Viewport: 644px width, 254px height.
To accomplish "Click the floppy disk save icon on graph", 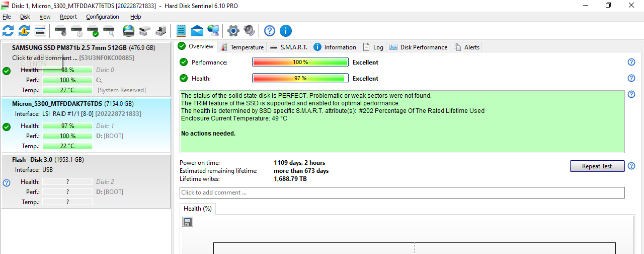I will click(188, 222).
